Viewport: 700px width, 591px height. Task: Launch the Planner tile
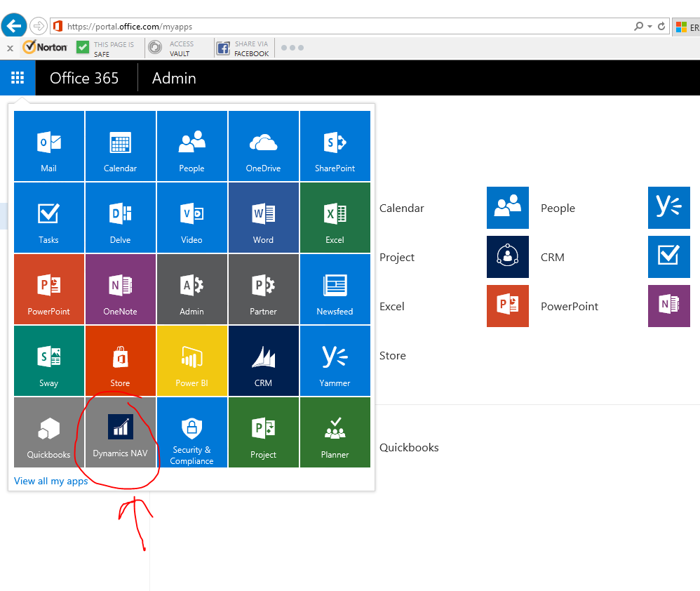(x=335, y=432)
